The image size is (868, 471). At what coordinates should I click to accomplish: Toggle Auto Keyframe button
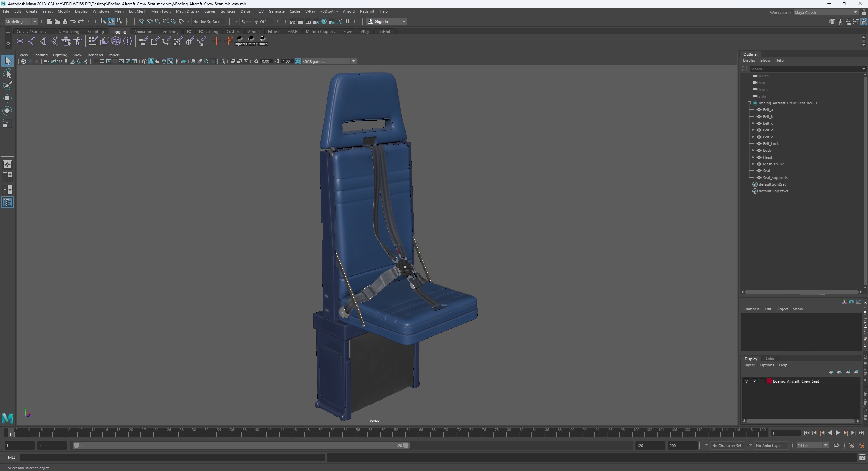pos(851,445)
